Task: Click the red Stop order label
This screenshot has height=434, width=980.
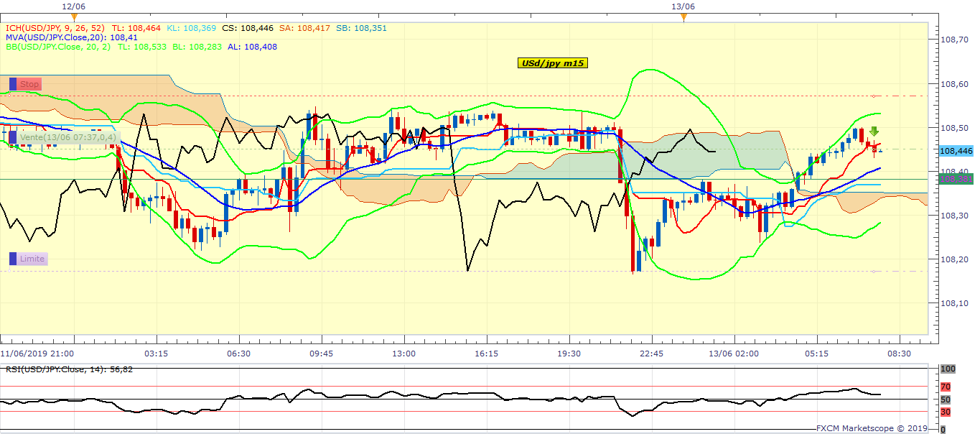Action: click(29, 84)
